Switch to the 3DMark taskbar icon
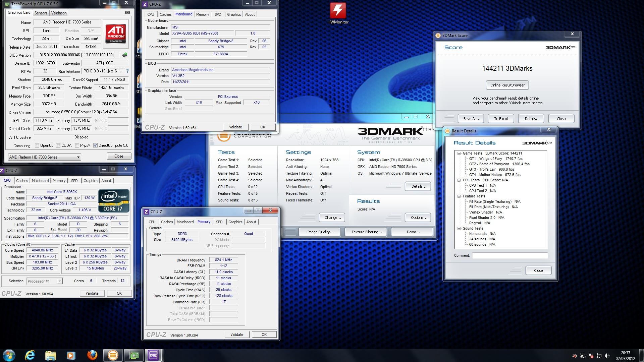This screenshot has height=362, width=644. point(113,355)
